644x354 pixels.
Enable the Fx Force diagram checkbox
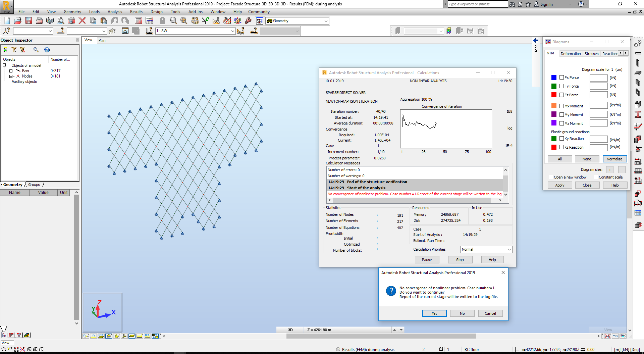pyautogui.click(x=562, y=77)
